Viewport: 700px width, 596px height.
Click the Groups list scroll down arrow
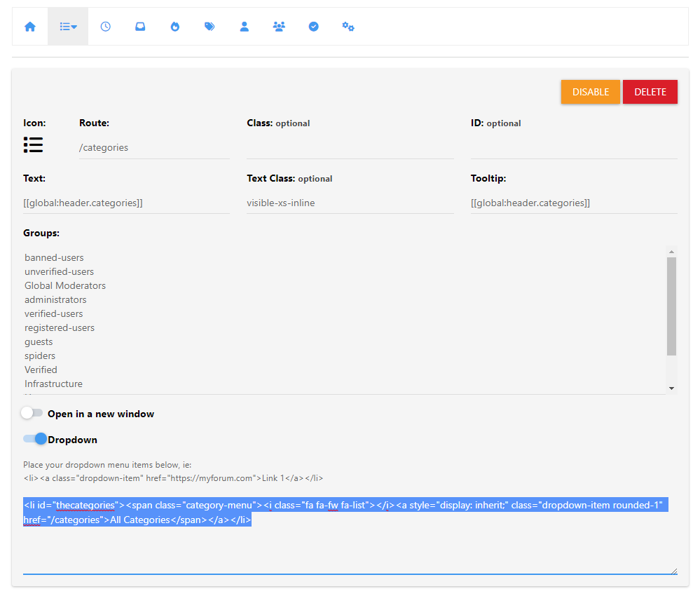click(671, 388)
